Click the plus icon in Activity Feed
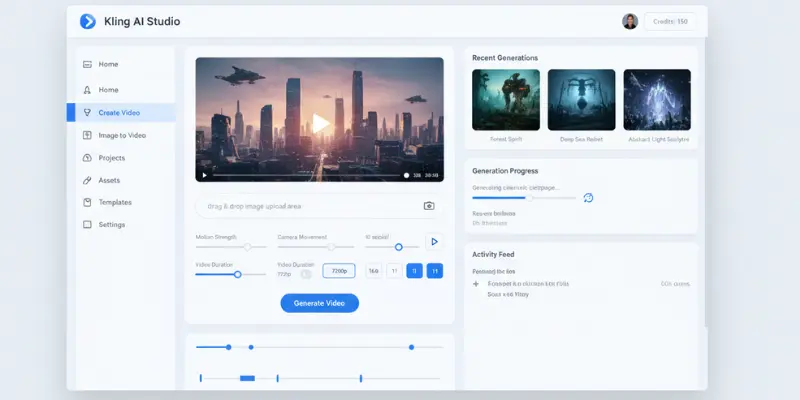 [x=476, y=284]
